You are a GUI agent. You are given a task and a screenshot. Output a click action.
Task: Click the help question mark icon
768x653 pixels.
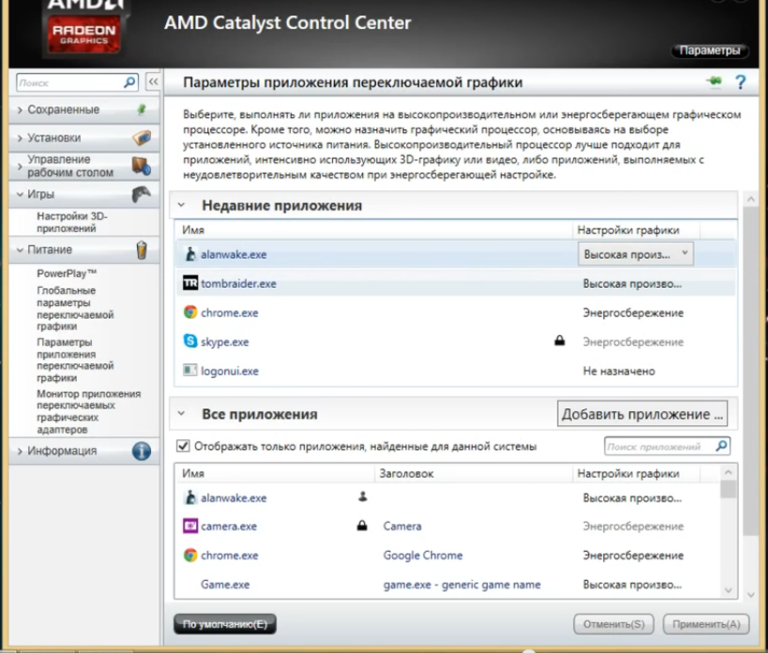(x=741, y=82)
